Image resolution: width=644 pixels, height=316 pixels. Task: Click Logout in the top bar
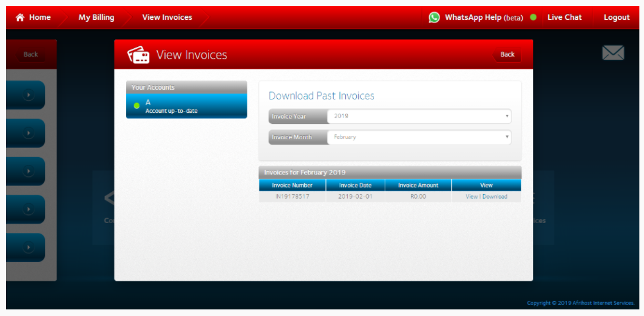click(616, 18)
